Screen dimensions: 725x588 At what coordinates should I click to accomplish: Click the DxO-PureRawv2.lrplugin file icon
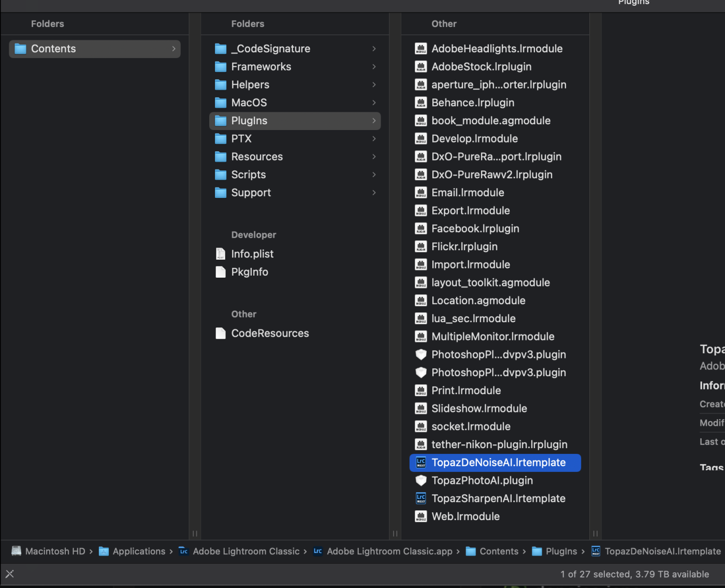[x=421, y=175]
